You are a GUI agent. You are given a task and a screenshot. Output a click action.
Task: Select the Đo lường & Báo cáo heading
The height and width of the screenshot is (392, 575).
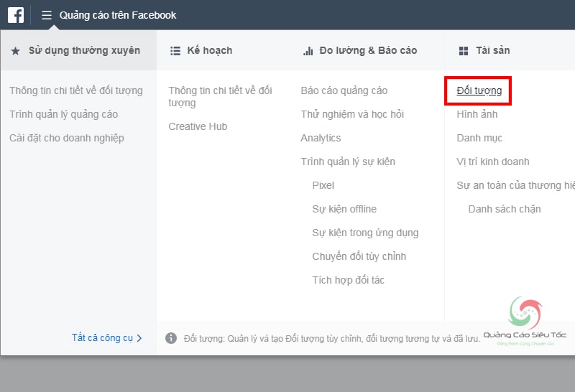[368, 50]
